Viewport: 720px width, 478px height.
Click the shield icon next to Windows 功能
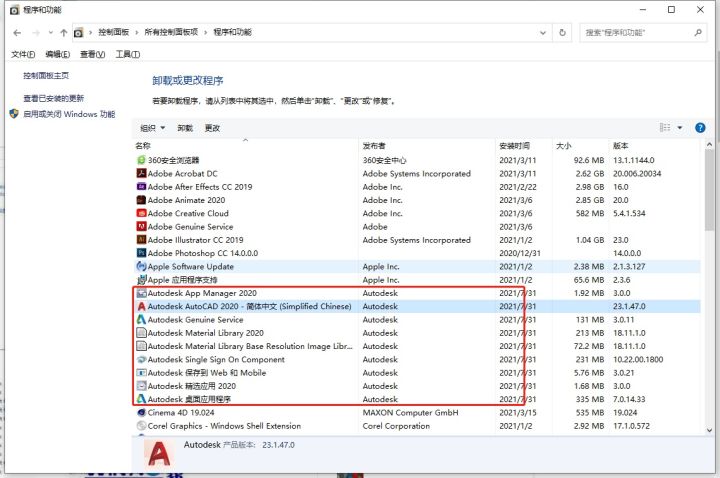tap(14, 114)
